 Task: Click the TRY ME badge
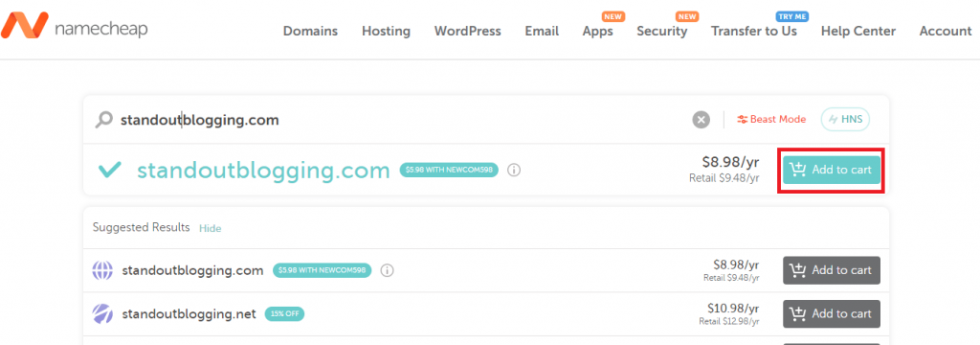coord(792,16)
